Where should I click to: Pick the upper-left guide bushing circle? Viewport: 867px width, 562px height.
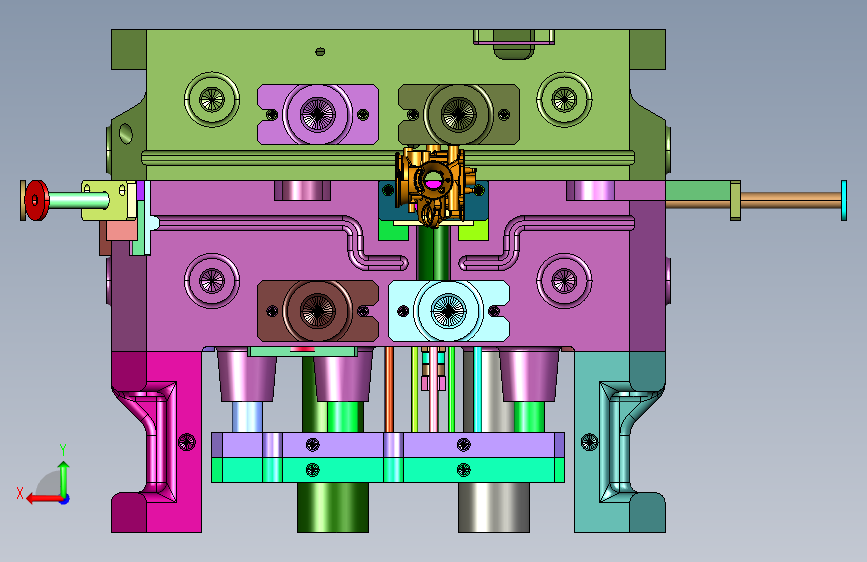point(212,100)
